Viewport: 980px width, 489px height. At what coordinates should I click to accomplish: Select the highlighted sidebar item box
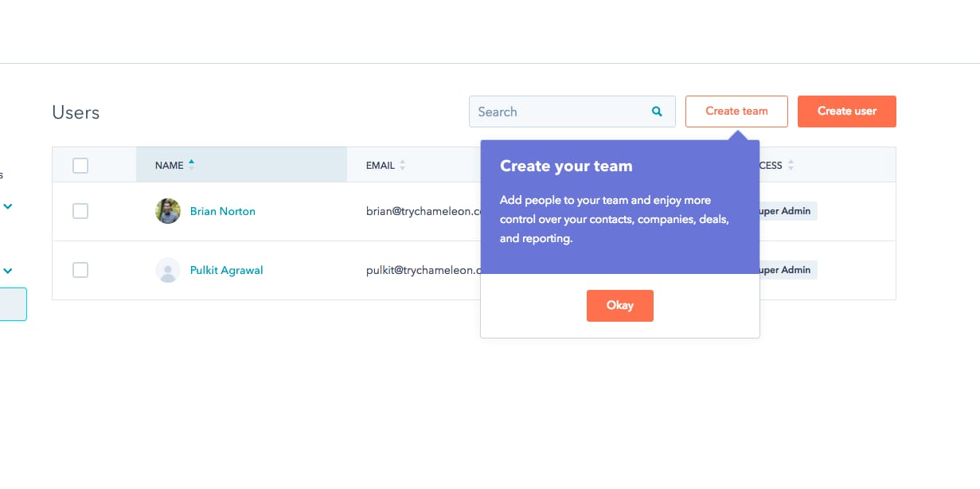pyautogui.click(x=13, y=304)
